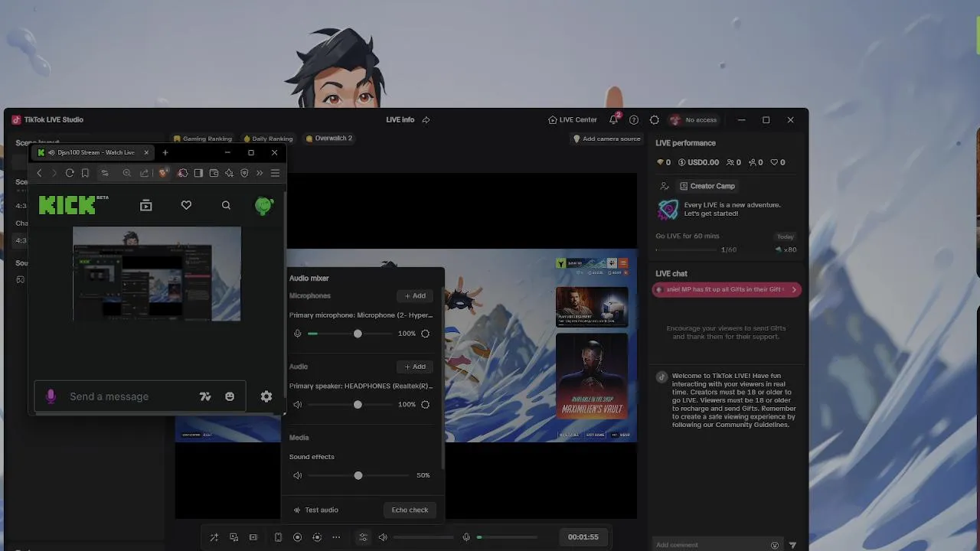Open microphone settings gear in Audio mixer
Screen dimensions: 980x551
pos(425,334)
